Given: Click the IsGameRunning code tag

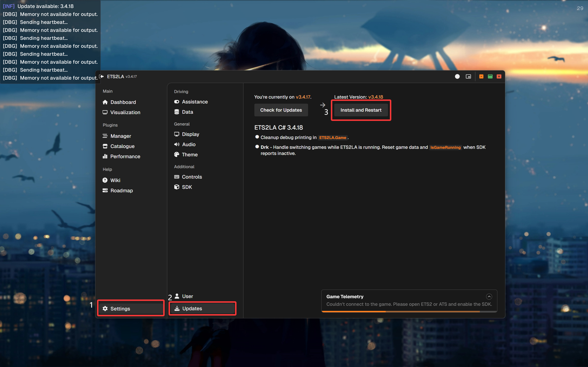Looking at the screenshot, I should [x=445, y=147].
